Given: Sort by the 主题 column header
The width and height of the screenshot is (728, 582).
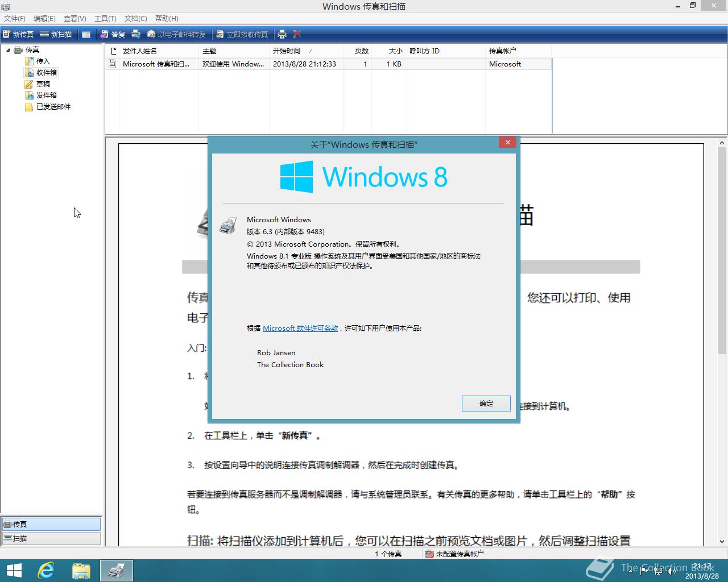Looking at the screenshot, I should pyautogui.click(x=234, y=51).
